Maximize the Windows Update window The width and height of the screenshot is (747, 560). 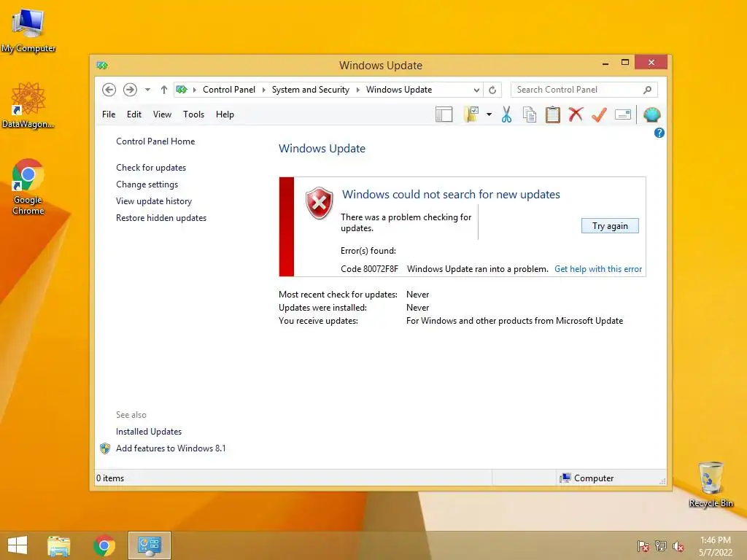[x=625, y=63]
